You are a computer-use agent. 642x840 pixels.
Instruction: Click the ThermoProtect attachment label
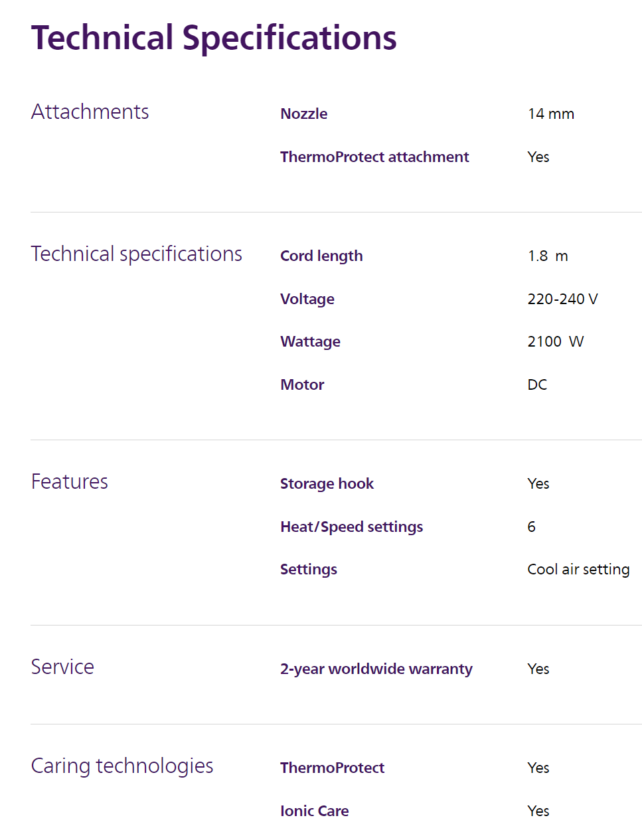374,157
